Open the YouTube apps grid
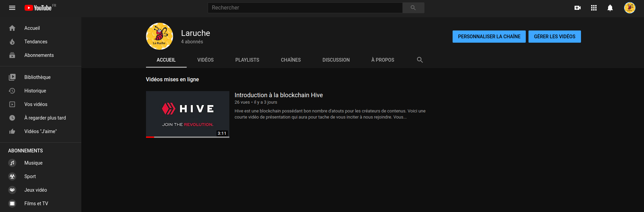 pos(594,8)
